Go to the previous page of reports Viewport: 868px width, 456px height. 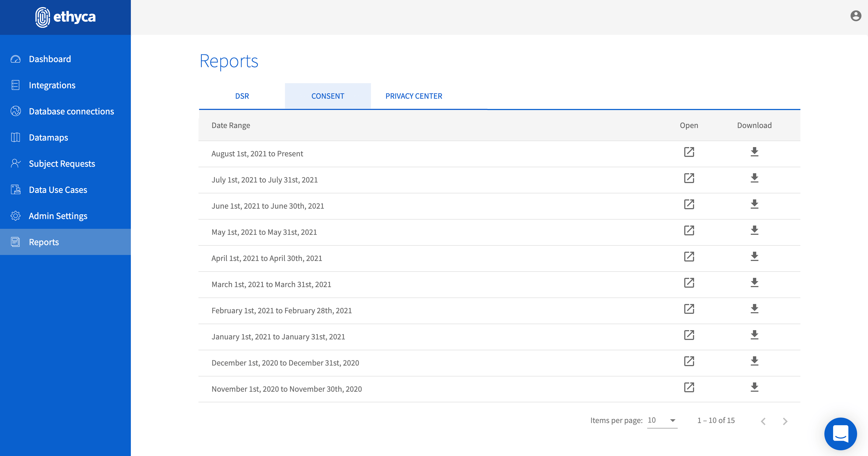tap(763, 421)
